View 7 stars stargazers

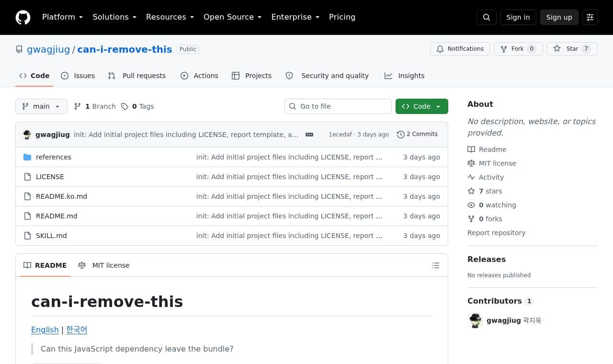[x=485, y=191]
